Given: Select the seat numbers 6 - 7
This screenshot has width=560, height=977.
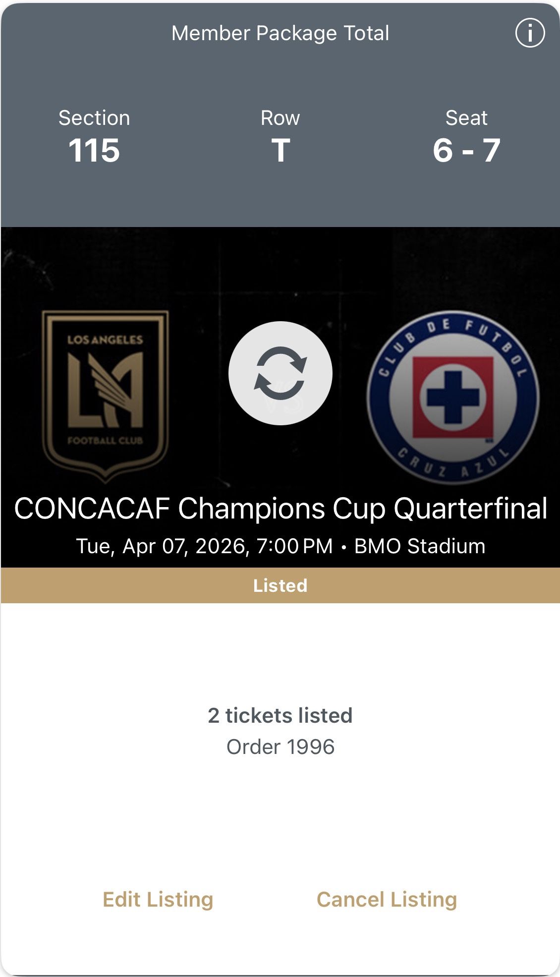Looking at the screenshot, I should pos(466,150).
